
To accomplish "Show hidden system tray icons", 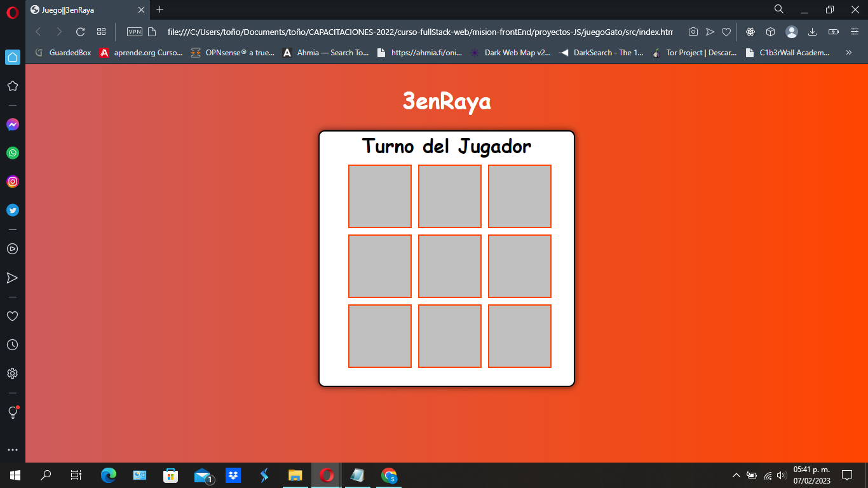I will 736,475.
